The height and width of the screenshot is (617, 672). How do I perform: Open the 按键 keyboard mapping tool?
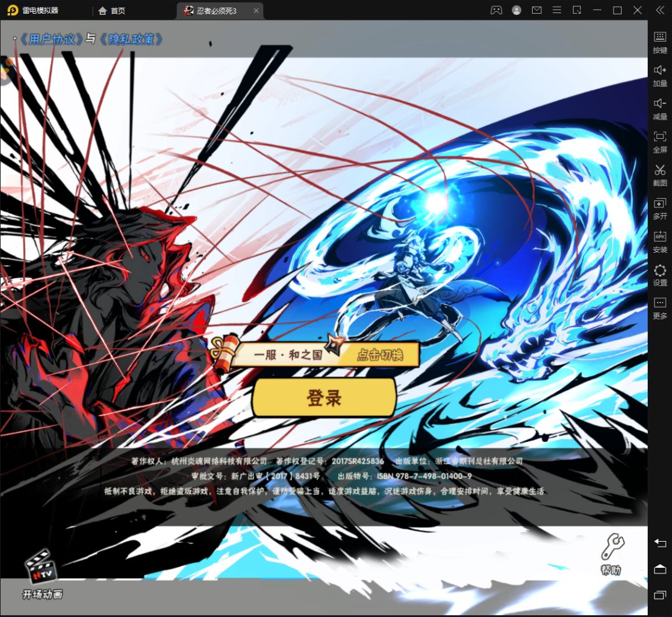pyautogui.click(x=660, y=42)
